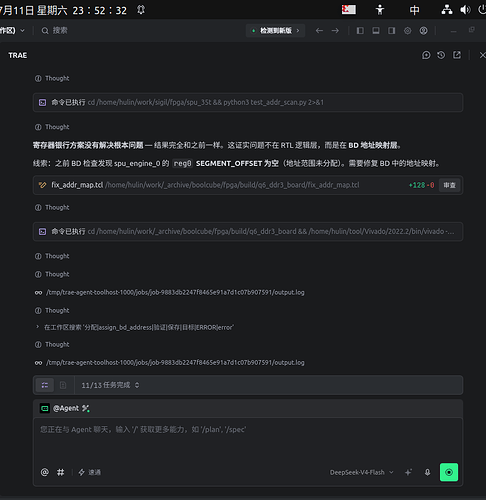
Task: Navigate forward with right arrow
Action: (335, 31)
